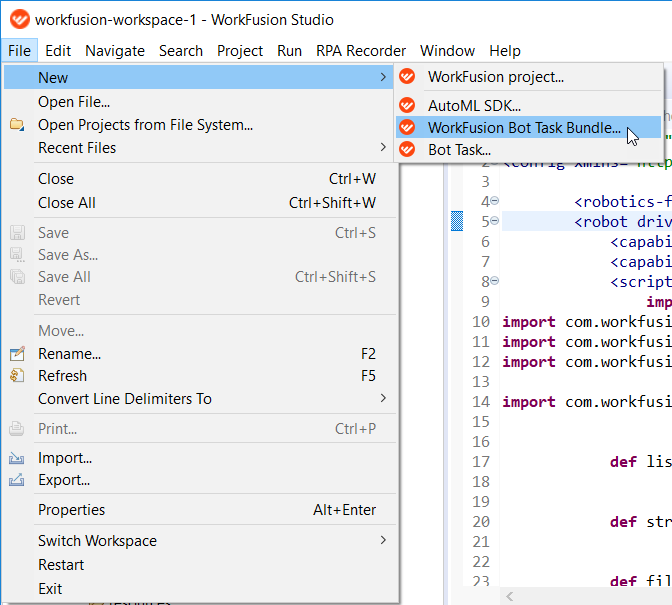
Task: Choose Bot Task... from New submenu
Action: (528, 150)
